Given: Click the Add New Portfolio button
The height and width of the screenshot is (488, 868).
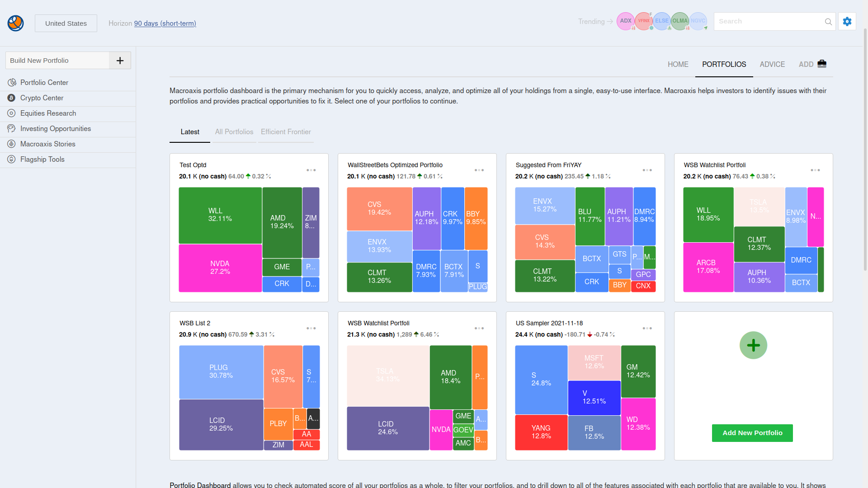Looking at the screenshot, I should pos(752,432).
